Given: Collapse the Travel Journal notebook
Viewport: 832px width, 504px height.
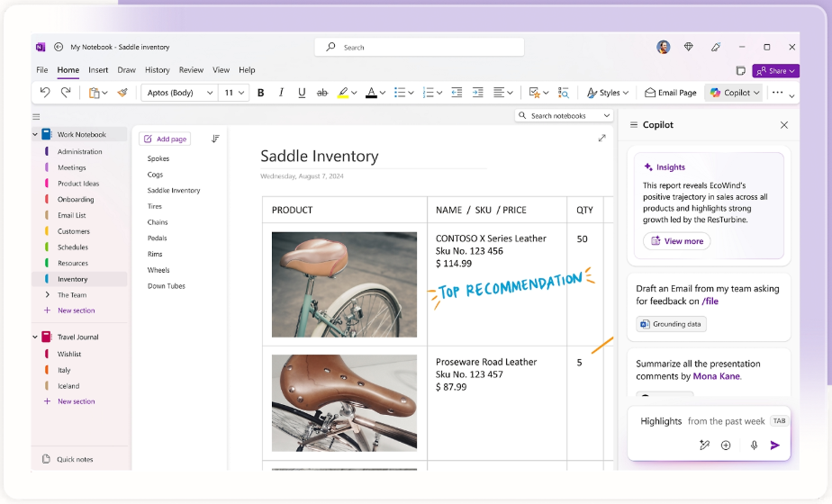Looking at the screenshot, I should (35, 337).
